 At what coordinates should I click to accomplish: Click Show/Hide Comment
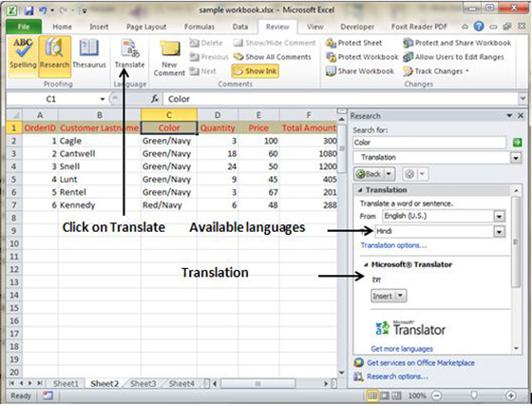coord(275,43)
